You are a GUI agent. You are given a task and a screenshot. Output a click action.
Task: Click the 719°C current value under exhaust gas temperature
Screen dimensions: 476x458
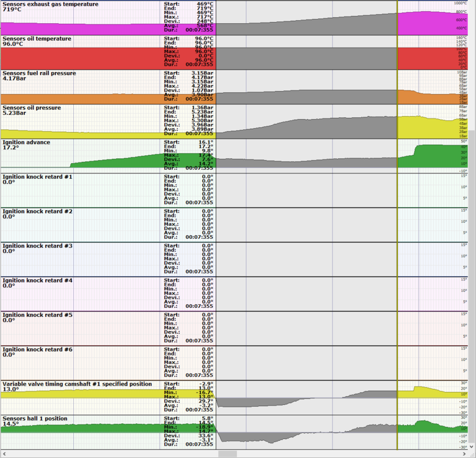click(12, 9)
